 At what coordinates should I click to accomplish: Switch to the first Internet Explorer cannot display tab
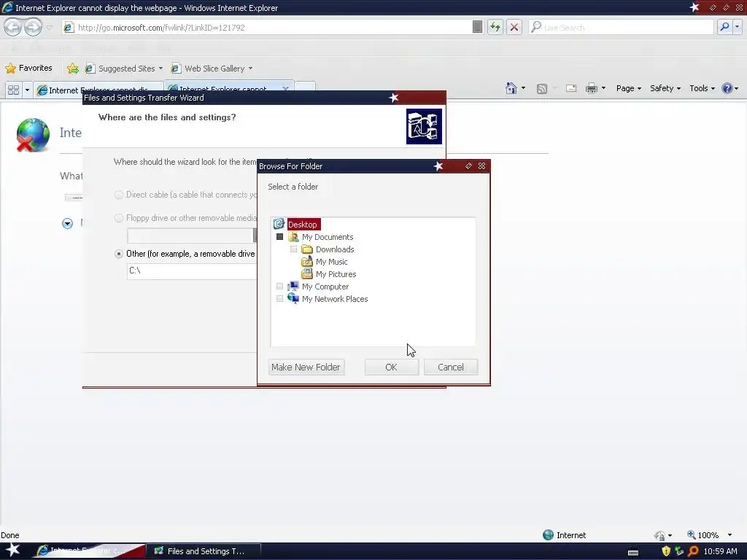[98, 90]
